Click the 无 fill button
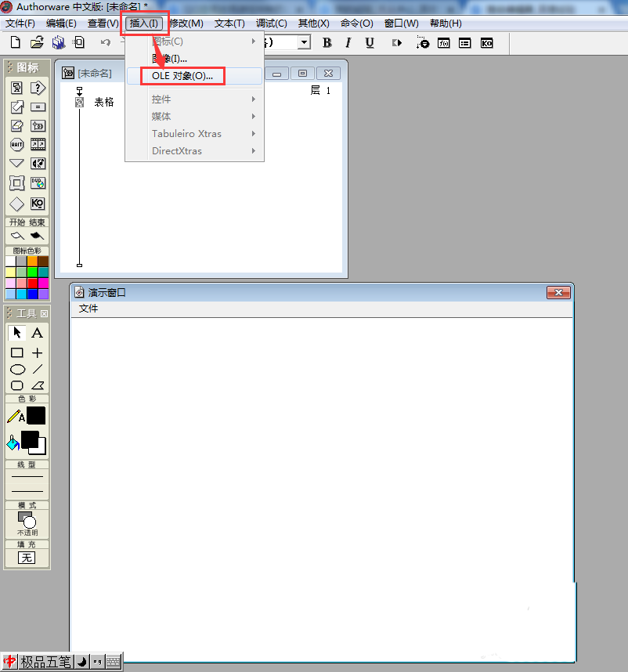The width and height of the screenshot is (628, 672). (27, 558)
